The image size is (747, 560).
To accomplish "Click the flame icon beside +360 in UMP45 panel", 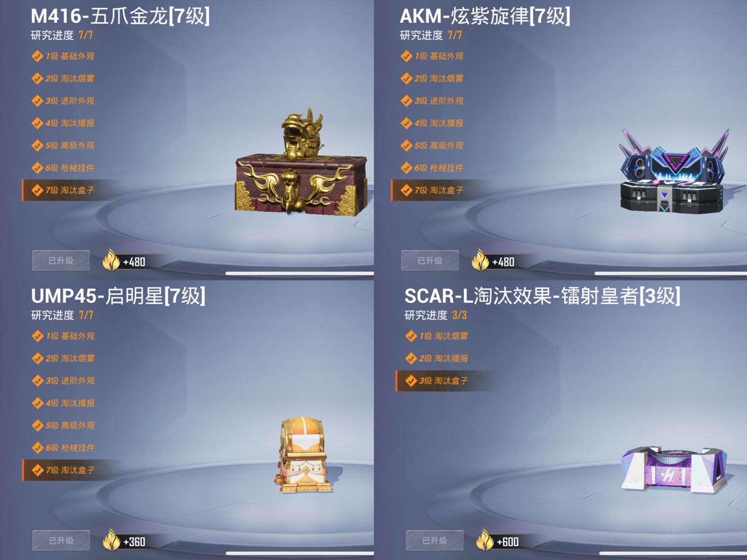I will pyautogui.click(x=112, y=540).
